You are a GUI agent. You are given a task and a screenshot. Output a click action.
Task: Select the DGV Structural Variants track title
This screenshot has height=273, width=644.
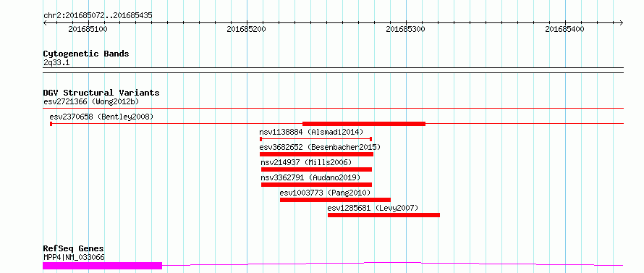pyautogui.click(x=101, y=93)
